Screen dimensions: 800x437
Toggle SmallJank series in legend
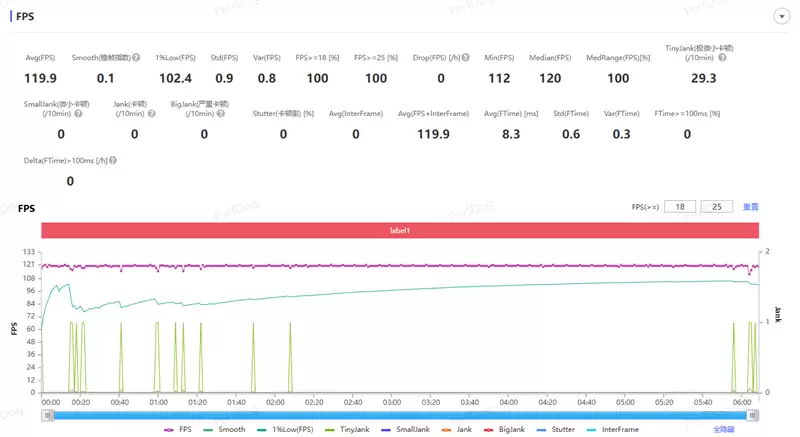tap(405, 429)
